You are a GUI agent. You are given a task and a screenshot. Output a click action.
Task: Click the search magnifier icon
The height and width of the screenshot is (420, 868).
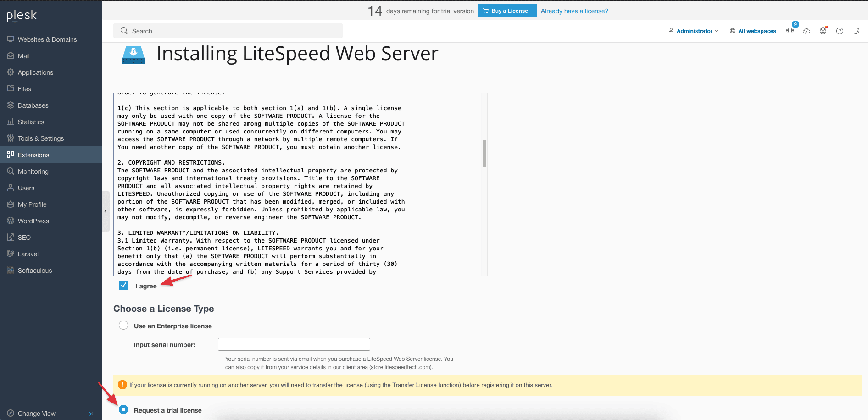click(124, 31)
